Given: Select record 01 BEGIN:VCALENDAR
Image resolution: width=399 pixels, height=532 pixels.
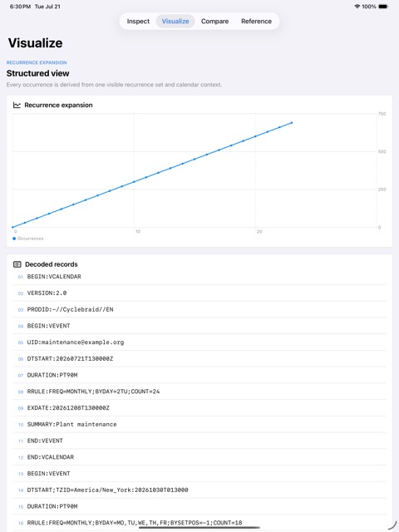Looking at the screenshot, I should [x=199, y=277].
